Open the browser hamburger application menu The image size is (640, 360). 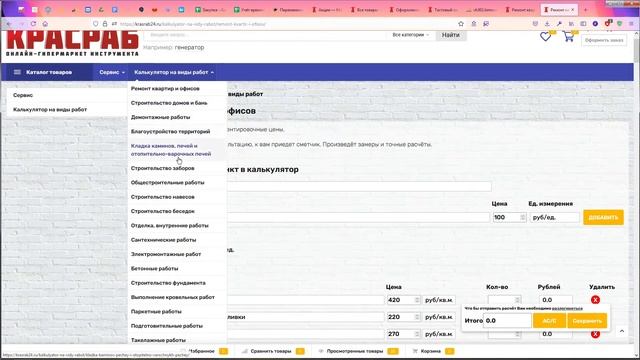(x=631, y=24)
